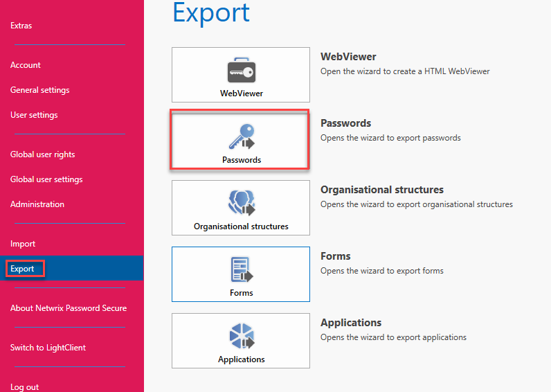This screenshot has height=392, width=551.
Task: Choose Switch to LightClient
Action: tap(48, 348)
